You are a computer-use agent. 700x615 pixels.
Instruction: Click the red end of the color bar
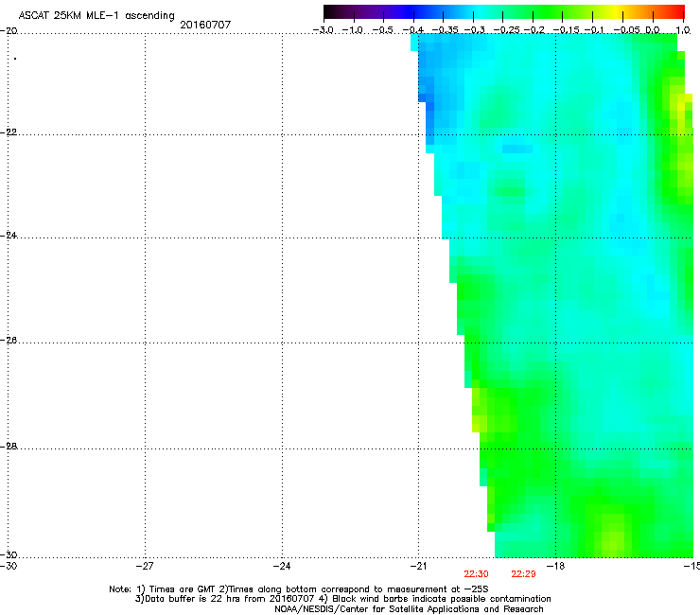(x=678, y=12)
